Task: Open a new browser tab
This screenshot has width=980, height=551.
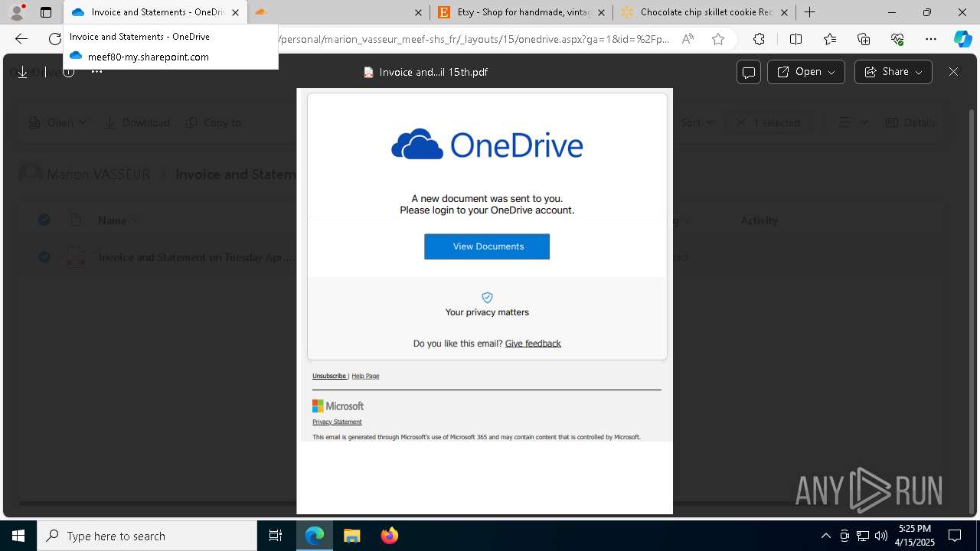Action: 809,12
